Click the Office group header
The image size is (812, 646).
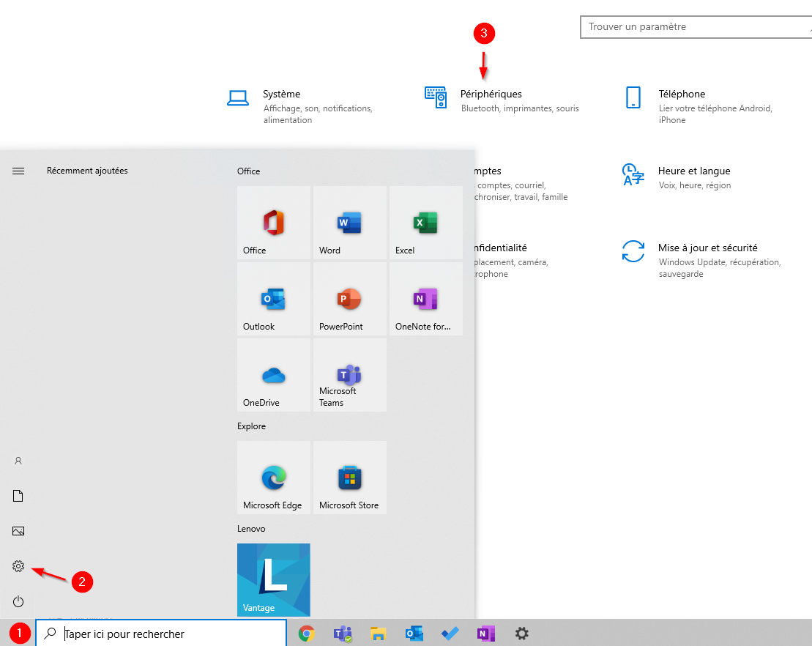click(248, 171)
